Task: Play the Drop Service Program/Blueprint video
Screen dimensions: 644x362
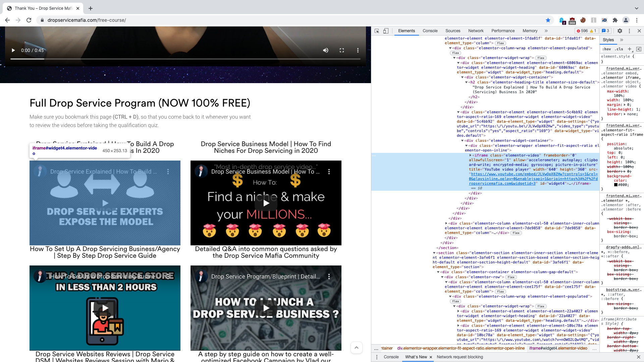Action: click(266, 308)
